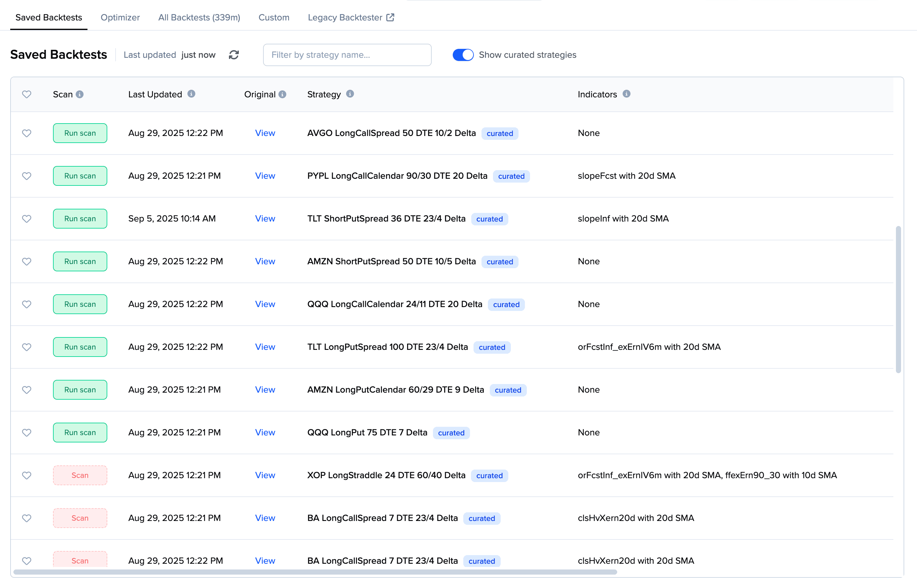This screenshot has height=588, width=917.
Task: Favorite the QQQ LongCallCalendar row heart
Action: pos(27,304)
